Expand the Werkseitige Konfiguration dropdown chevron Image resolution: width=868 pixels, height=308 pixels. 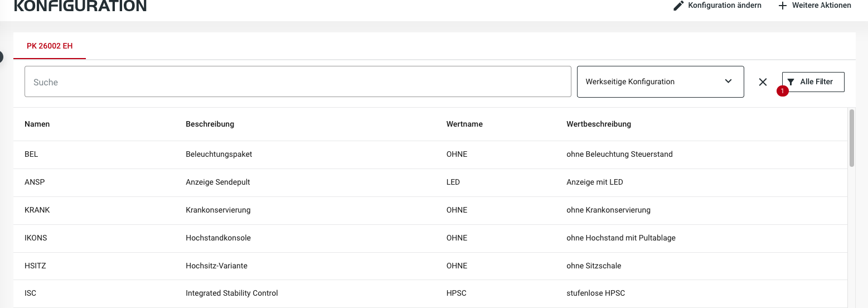(x=728, y=81)
